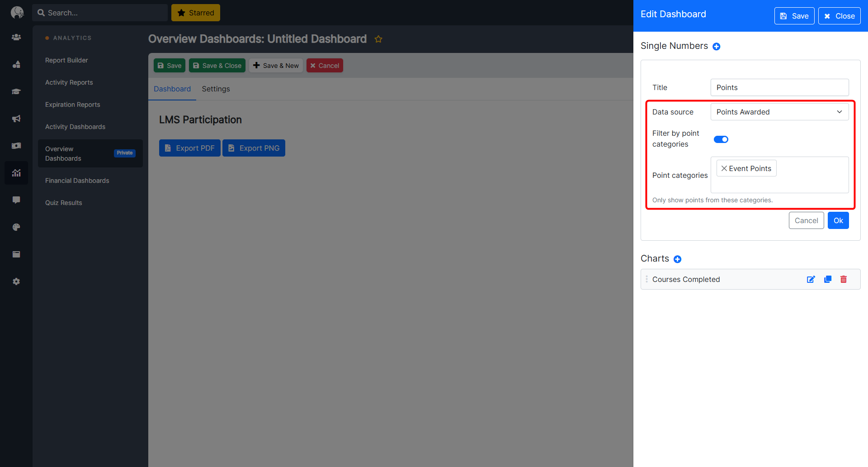This screenshot has height=467, width=868.
Task: Open Report Builder in Analytics menu
Action: [x=66, y=60]
